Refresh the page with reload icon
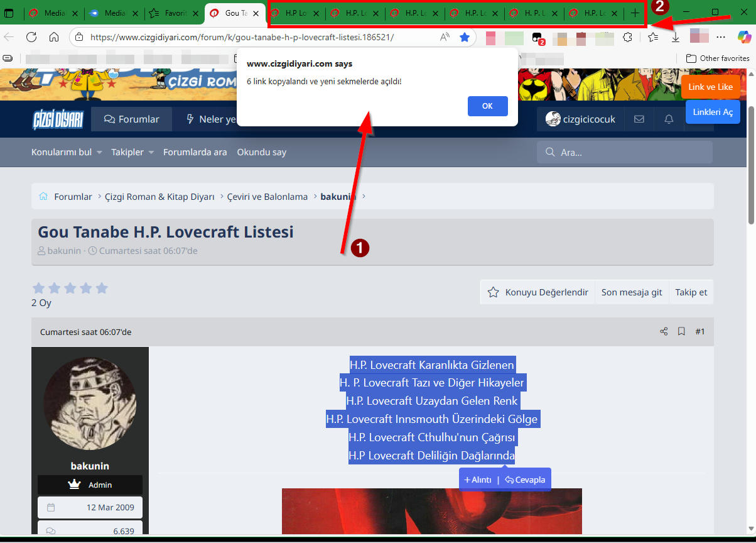 coord(31,37)
